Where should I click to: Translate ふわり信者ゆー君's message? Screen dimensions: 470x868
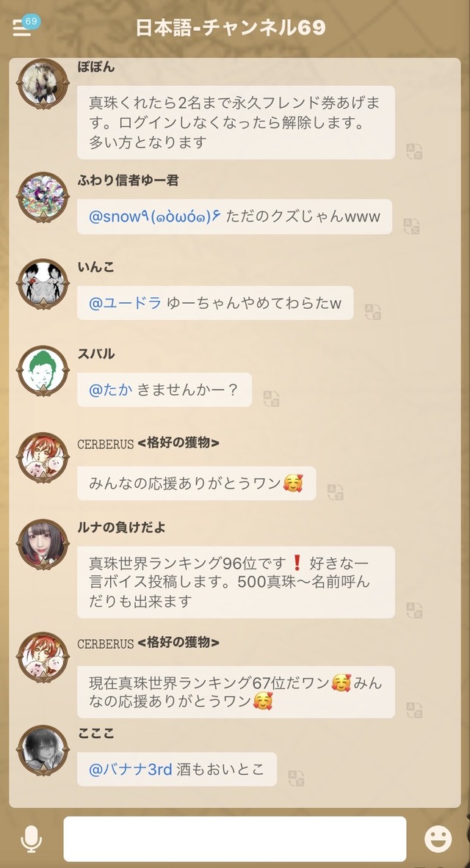tap(411, 226)
